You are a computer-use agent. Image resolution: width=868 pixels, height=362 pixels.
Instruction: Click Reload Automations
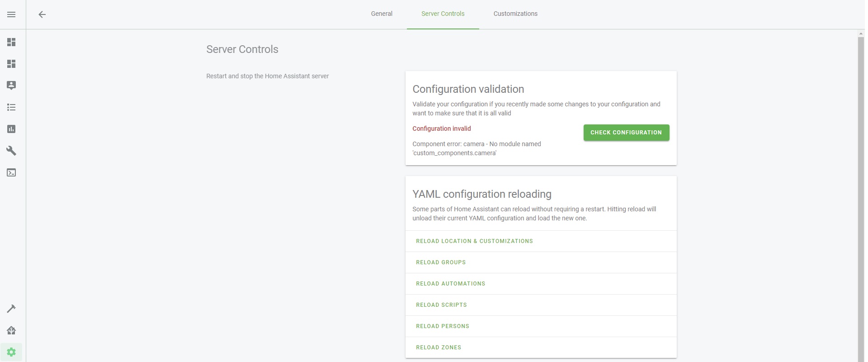pos(450,284)
